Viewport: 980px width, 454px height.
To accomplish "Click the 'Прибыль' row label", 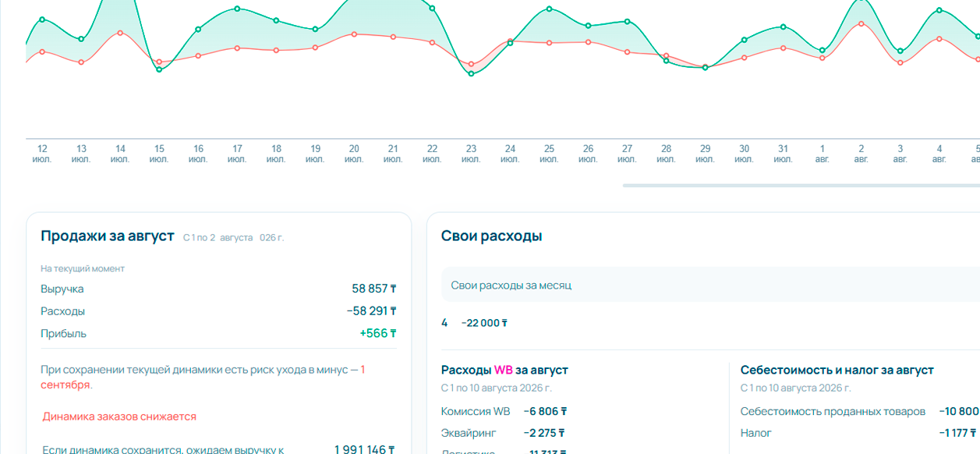I will 63,333.
